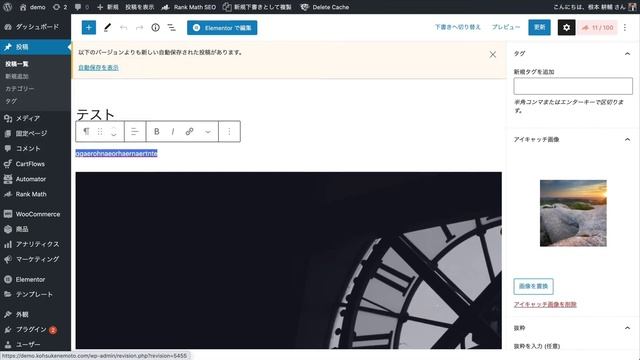Image resolution: width=640 pixels, height=360 pixels.
Task: Open the WordPress logo menu
Action: pyautogui.click(x=7, y=7)
